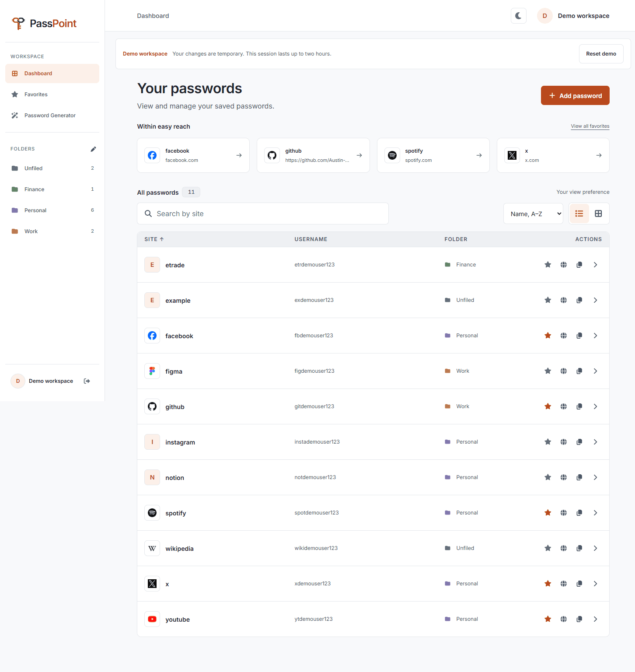Click the Reset demo button

tap(601, 54)
